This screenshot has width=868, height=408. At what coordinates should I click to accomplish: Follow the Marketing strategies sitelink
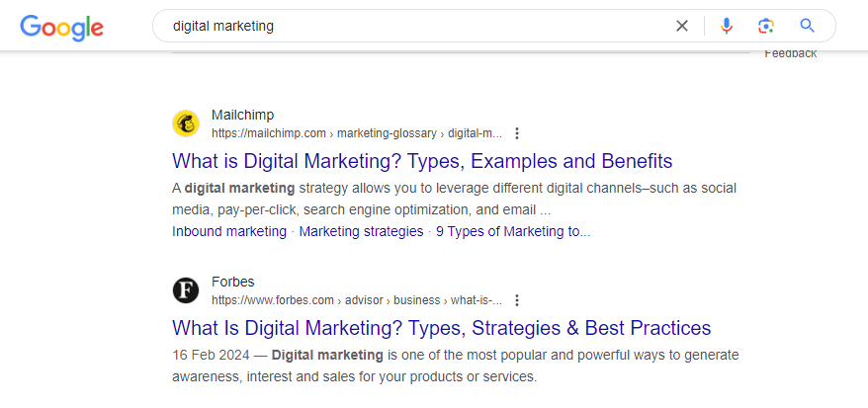tap(362, 231)
